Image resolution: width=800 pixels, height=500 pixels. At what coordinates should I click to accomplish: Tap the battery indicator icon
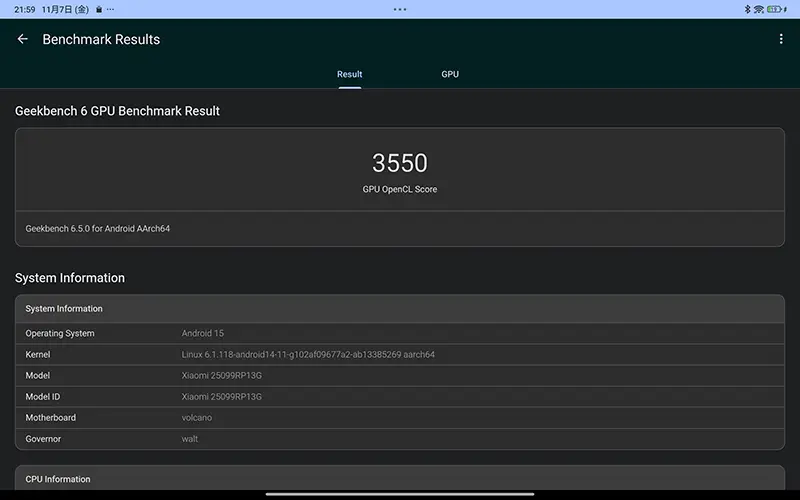776,9
